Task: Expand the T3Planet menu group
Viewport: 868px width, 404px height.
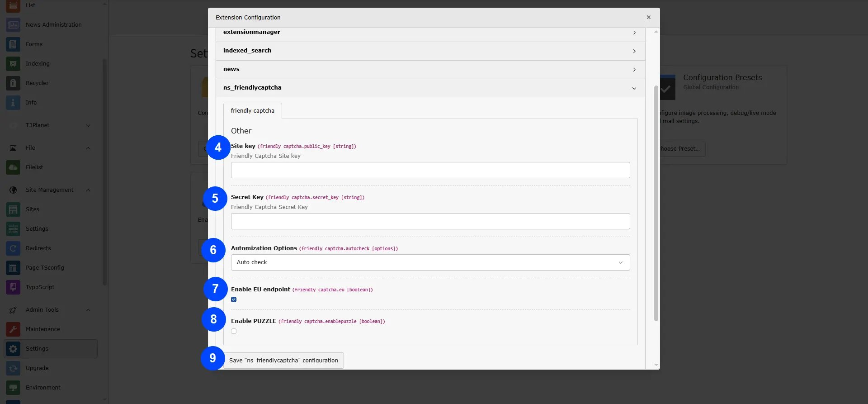Action: [x=88, y=125]
